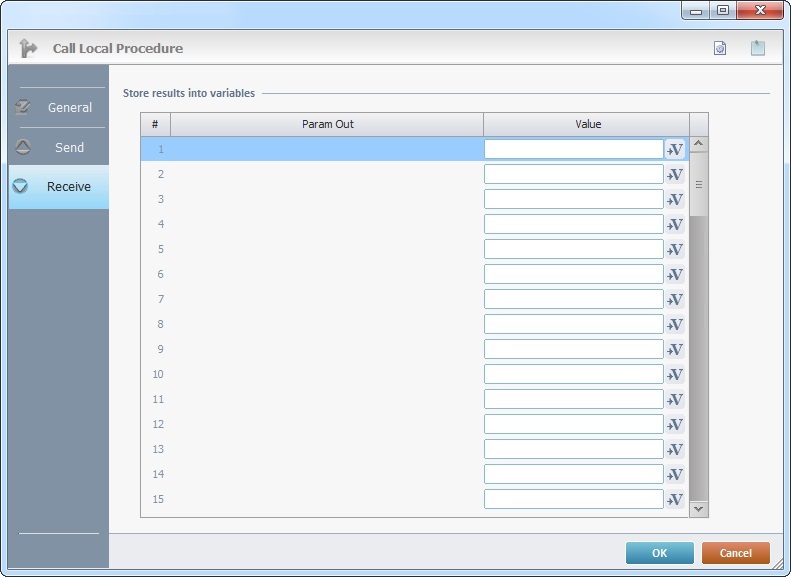The image size is (791, 577).
Task: Click the document edit icon in header
Action: (x=720, y=48)
